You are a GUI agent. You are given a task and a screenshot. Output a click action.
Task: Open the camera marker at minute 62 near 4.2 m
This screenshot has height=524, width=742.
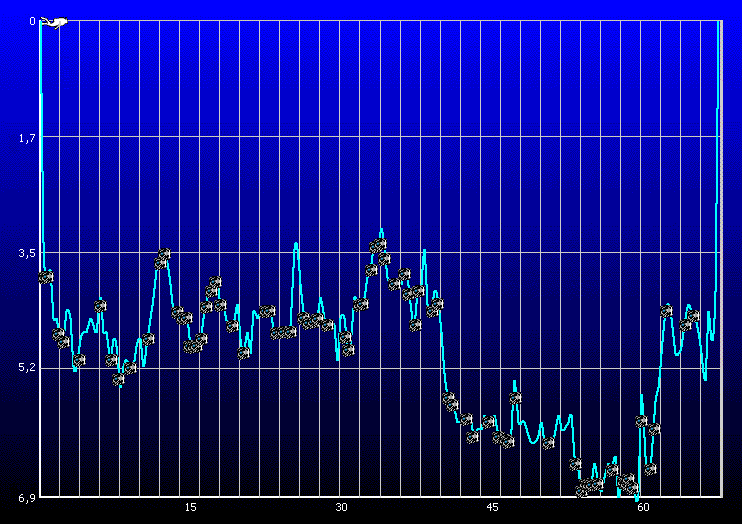click(x=667, y=311)
